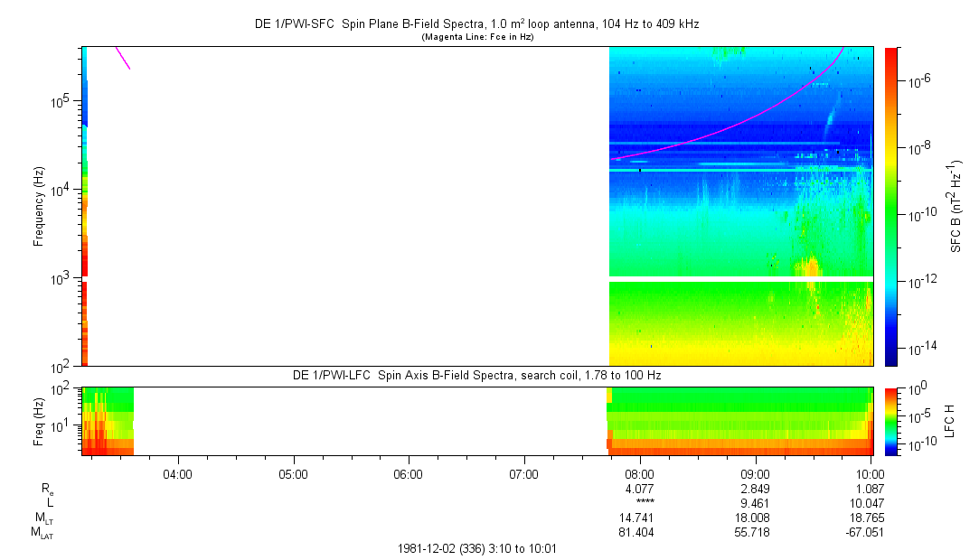Click the SFC B color scale bar
The height and width of the screenshot is (560, 979).
point(892,206)
